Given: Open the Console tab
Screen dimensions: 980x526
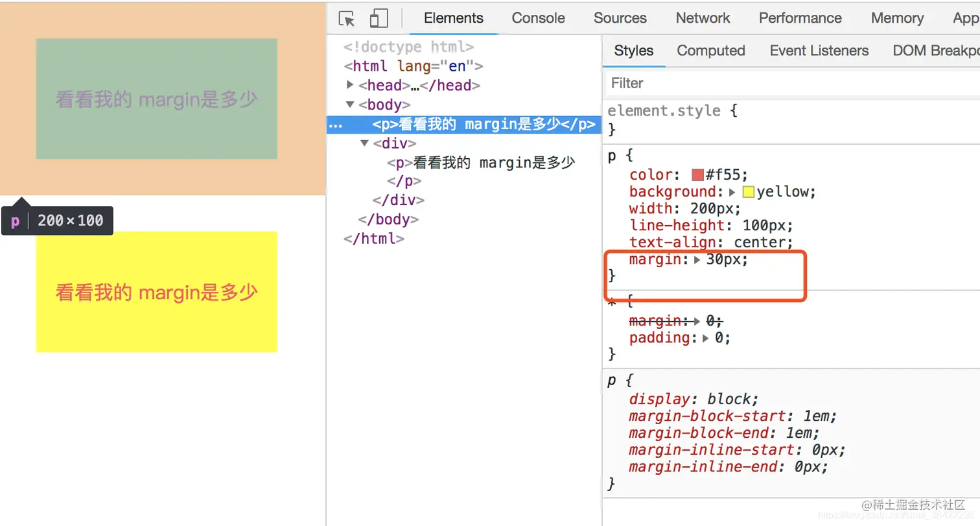Looking at the screenshot, I should pos(538,18).
